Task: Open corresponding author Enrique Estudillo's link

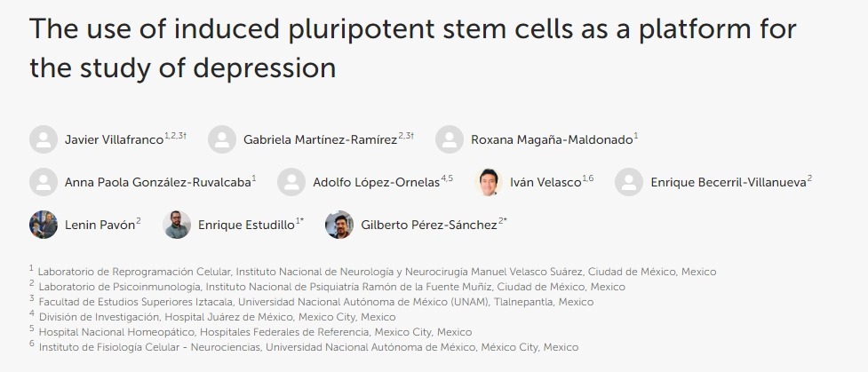Action: 246,226
